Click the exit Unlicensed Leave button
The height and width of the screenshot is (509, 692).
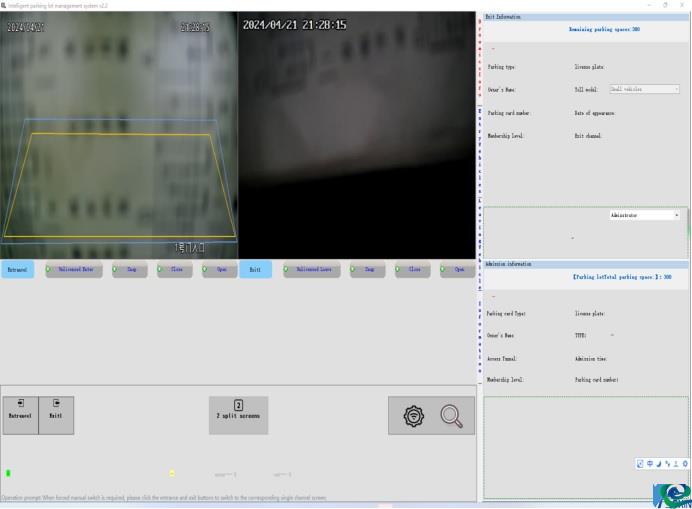[x=311, y=269]
